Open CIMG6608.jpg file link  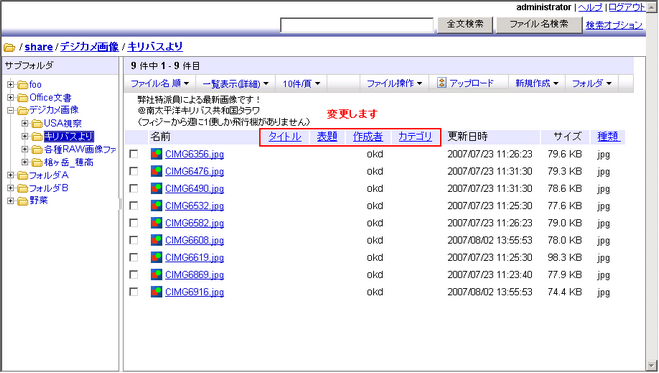pos(194,240)
